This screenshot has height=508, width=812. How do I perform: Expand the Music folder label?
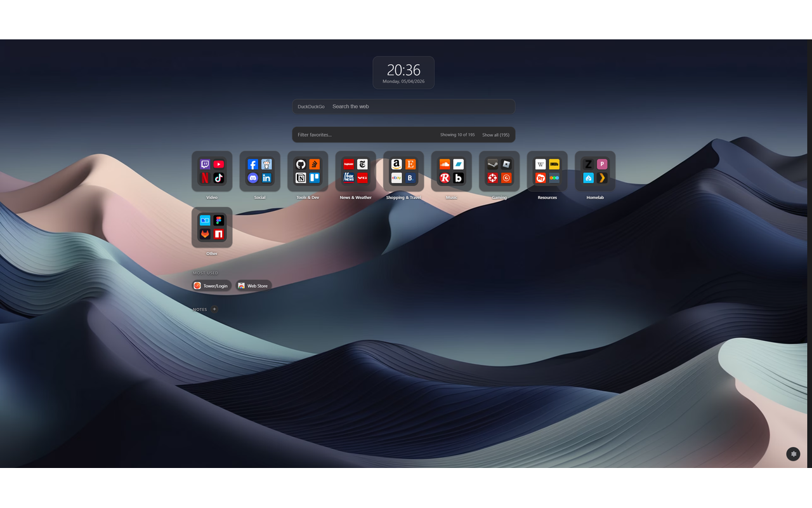(x=451, y=197)
